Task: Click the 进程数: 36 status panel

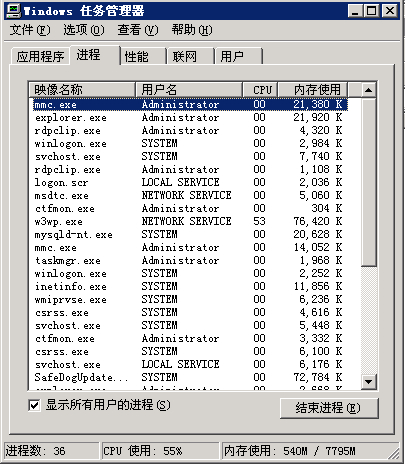Action: tap(52, 451)
